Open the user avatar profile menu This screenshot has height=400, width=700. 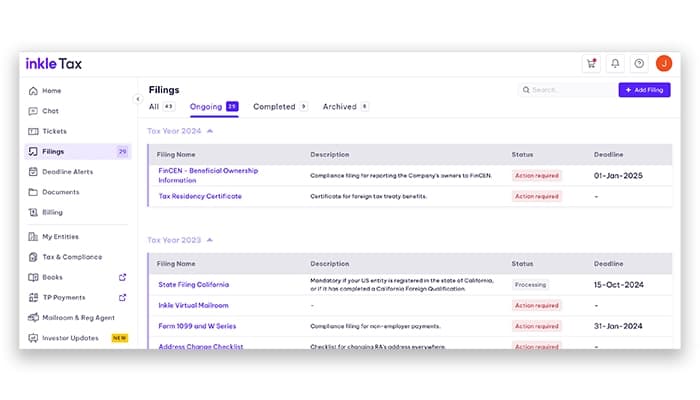click(664, 63)
